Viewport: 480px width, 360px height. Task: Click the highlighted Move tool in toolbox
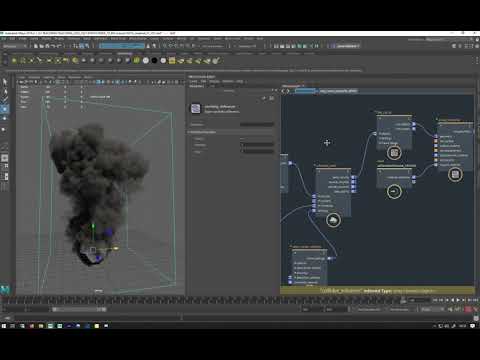[x=5, y=109]
